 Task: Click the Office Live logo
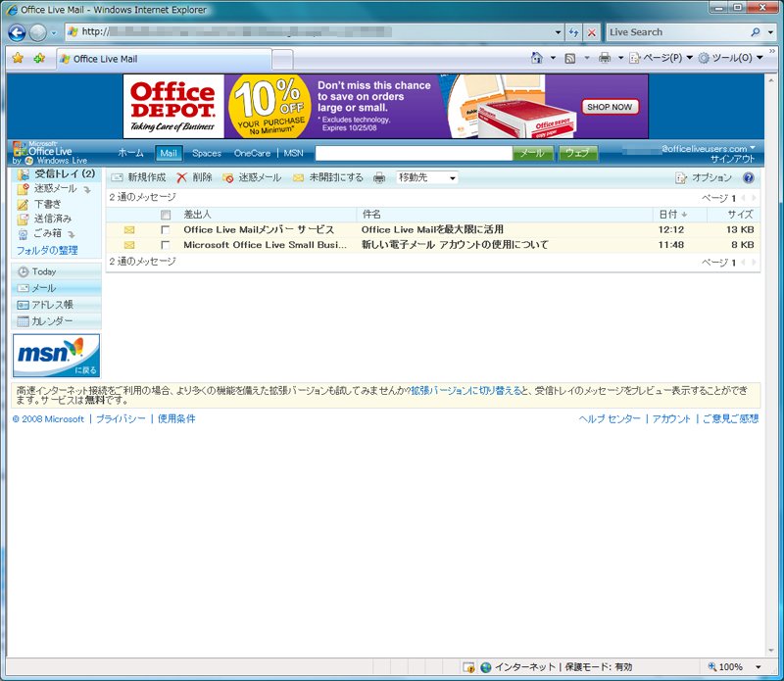50,153
